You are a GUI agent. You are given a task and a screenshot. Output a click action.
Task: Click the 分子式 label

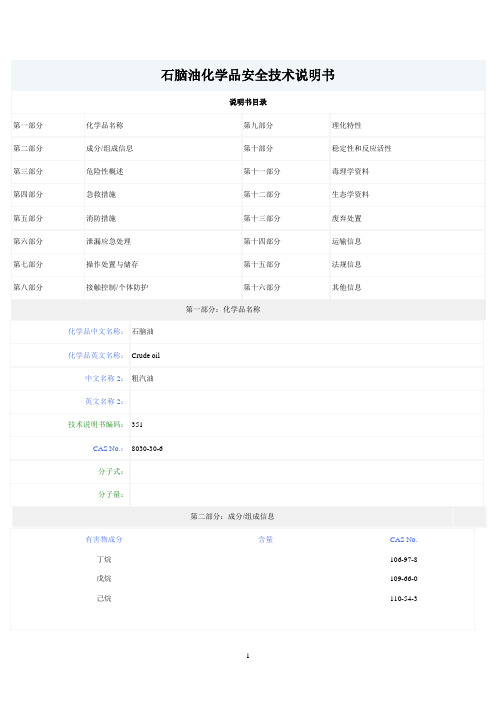(x=111, y=471)
